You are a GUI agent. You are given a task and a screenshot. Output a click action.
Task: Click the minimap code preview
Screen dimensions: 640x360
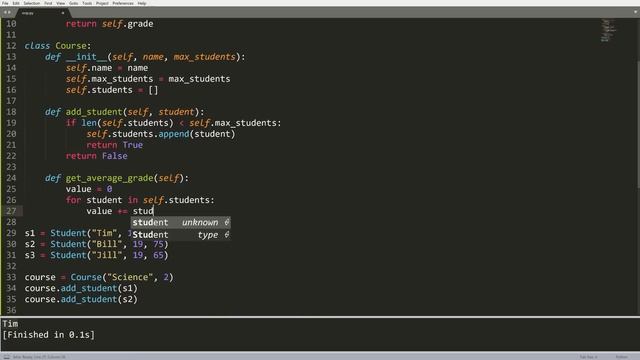pyautogui.click(x=608, y=30)
